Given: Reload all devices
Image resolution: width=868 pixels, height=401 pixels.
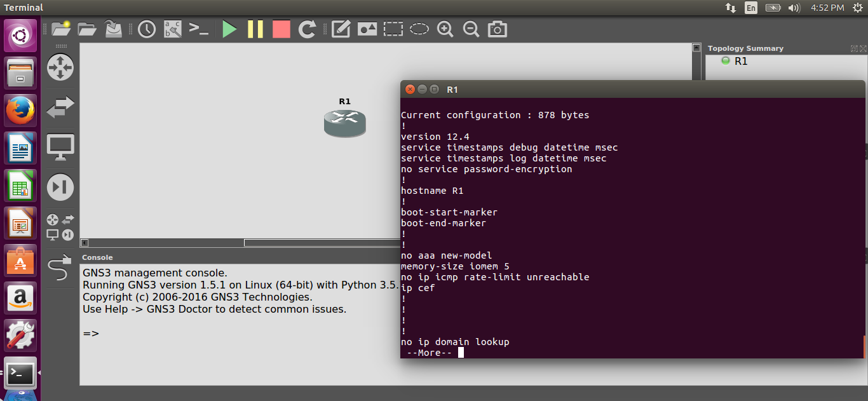Looking at the screenshot, I should coord(307,29).
